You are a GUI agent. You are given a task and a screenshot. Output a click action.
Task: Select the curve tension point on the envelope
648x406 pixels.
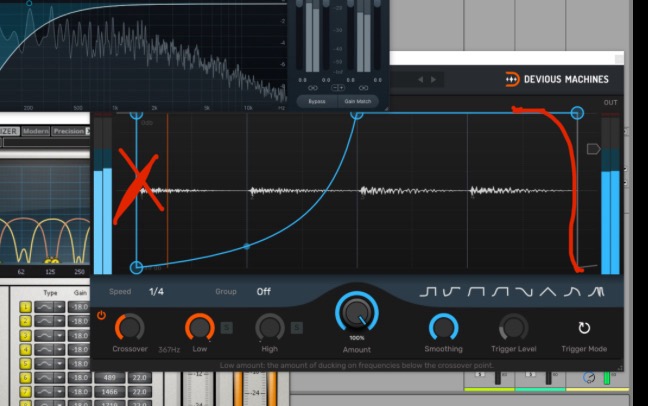point(247,246)
